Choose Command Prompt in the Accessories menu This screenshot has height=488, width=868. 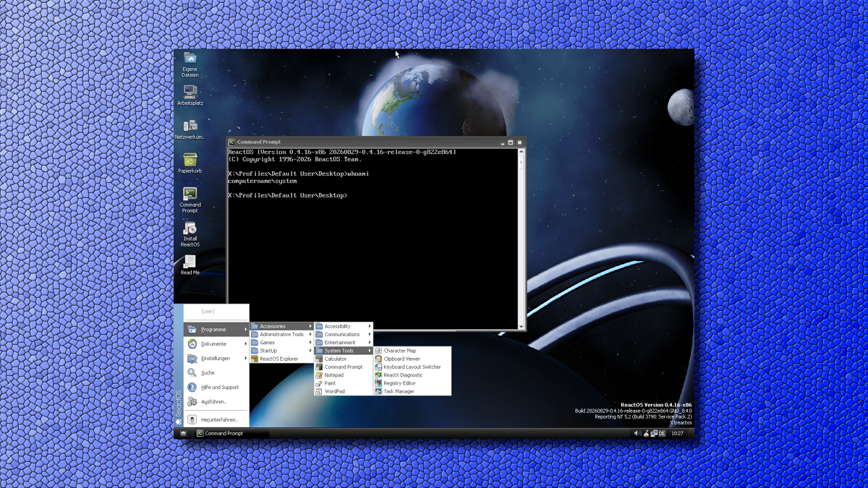pos(344,367)
